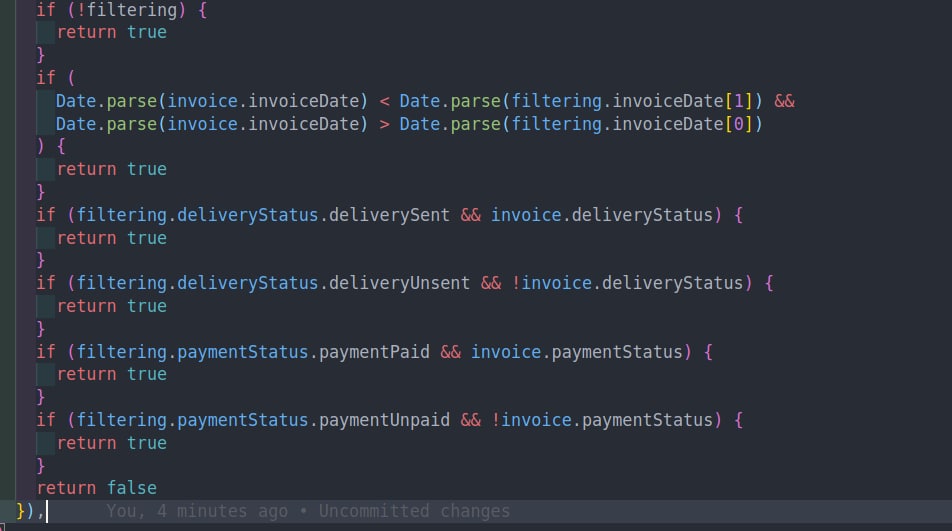Image resolution: width=952 pixels, height=531 pixels.
Task: Click 'return true' below the paymentUnpaid check
Action: (x=112, y=443)
